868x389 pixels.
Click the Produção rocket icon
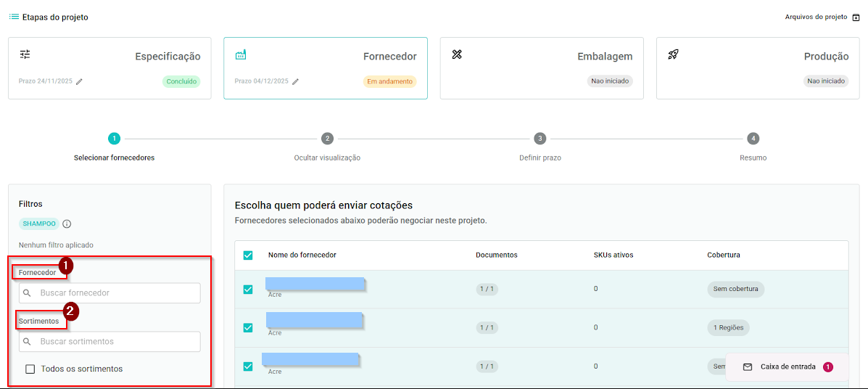(673, 55)
